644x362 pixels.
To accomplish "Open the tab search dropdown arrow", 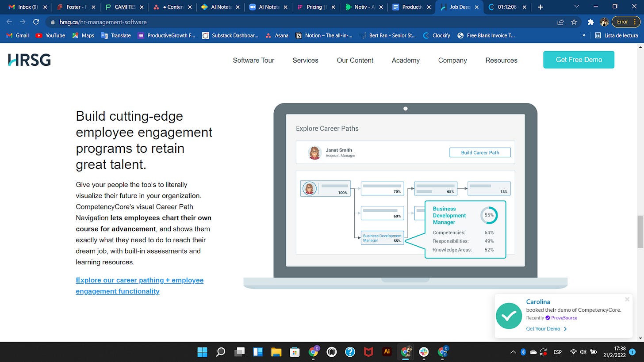I will (x=576, y=7).
